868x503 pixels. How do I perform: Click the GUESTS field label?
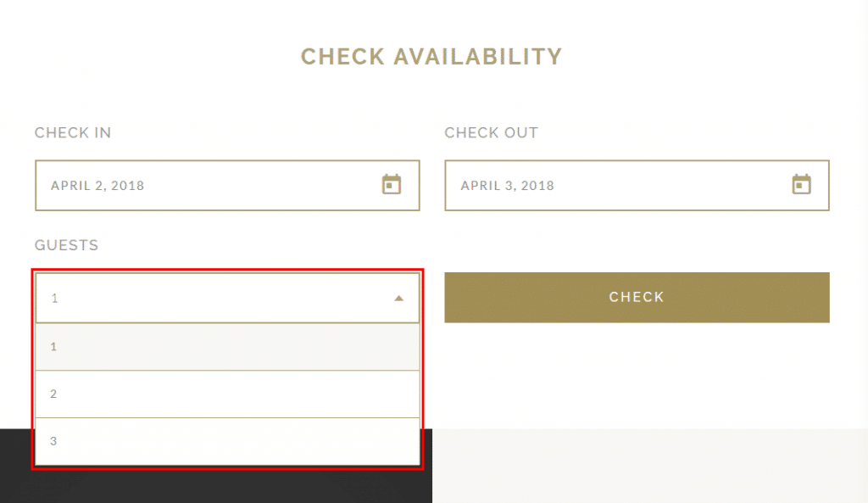(x=66, y=245)
